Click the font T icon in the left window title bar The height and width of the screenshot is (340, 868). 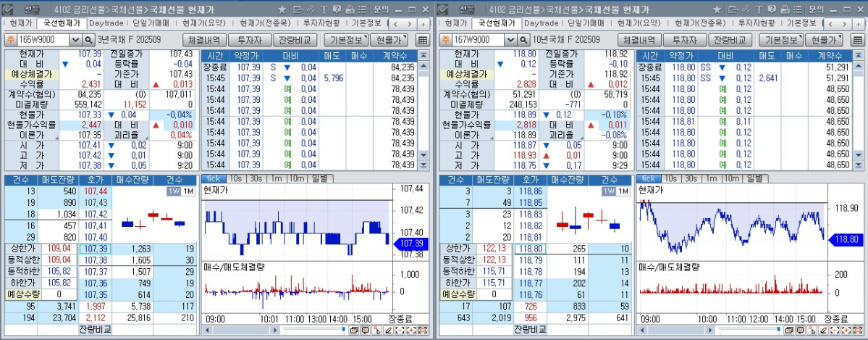pos(324,9)
